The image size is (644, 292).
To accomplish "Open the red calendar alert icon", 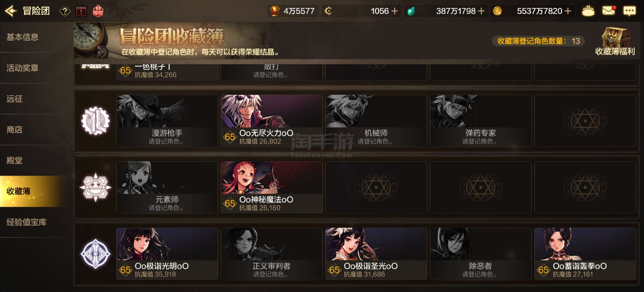I will click(81, 11).
